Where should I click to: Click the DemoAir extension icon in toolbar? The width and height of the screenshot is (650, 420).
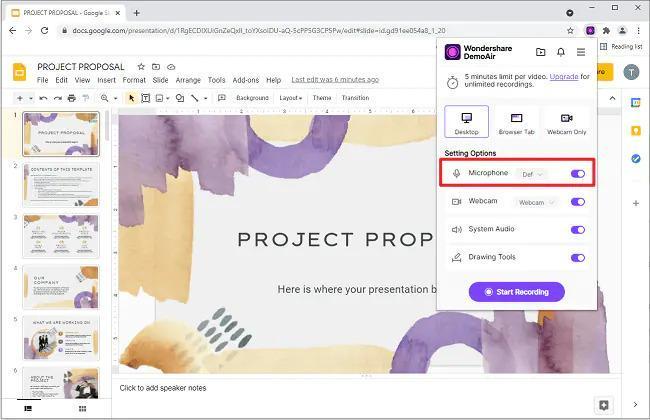[590, 30]
